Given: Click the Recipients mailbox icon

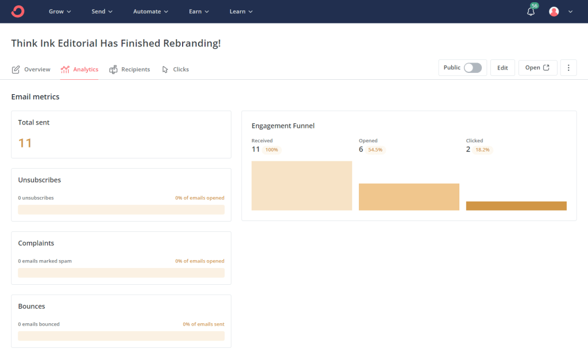Looking at the screenshot, I should click(x=114, y=69).
